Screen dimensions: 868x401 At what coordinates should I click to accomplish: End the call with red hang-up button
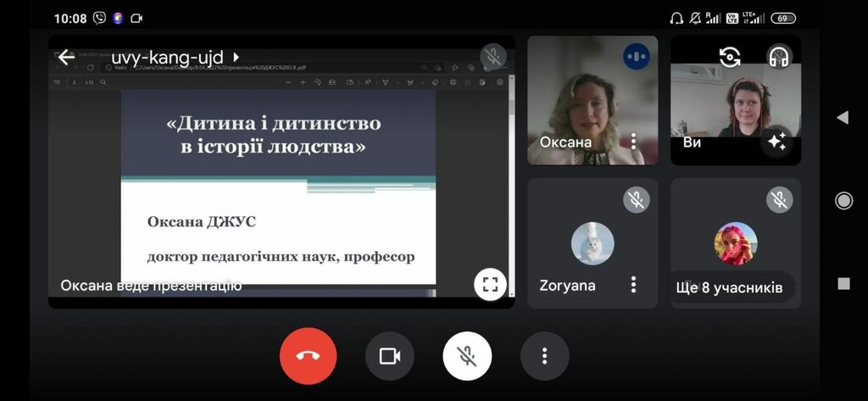[x=309, y=356]
